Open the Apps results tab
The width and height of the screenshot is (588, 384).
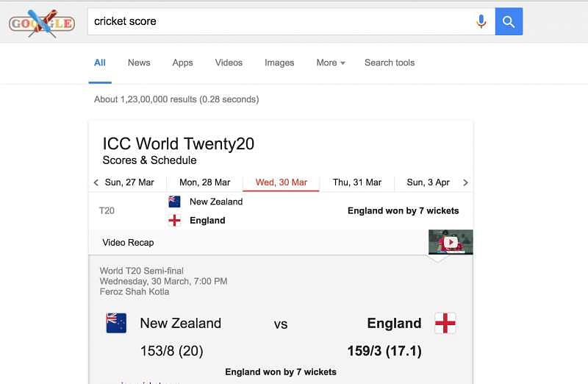182,63
